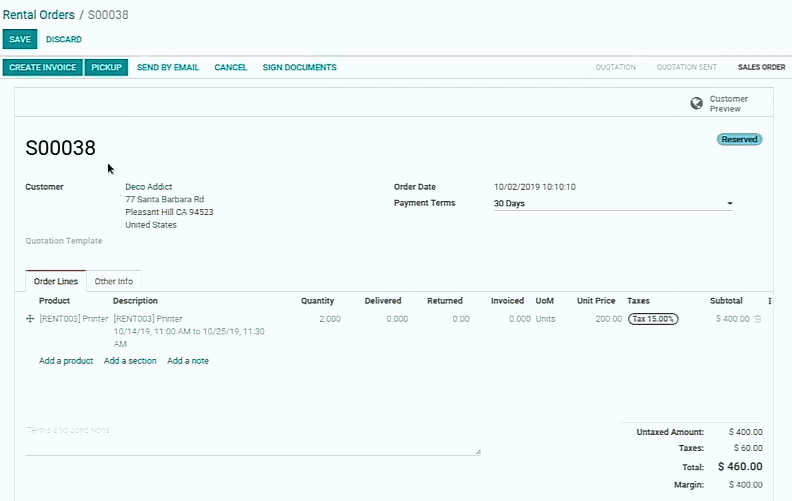Click the Subtotal column header
Viewport: 792px width, 501px height.
[726, 300]
